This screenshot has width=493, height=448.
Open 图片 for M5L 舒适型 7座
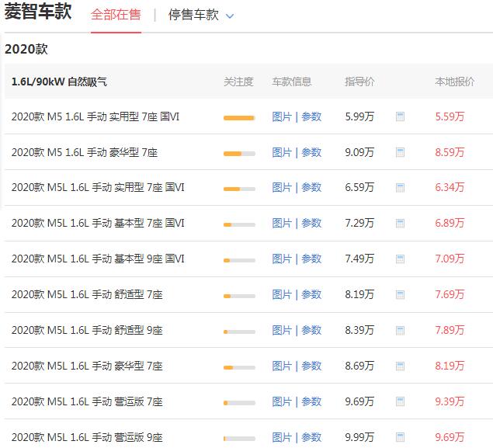[x=282, y=294]
